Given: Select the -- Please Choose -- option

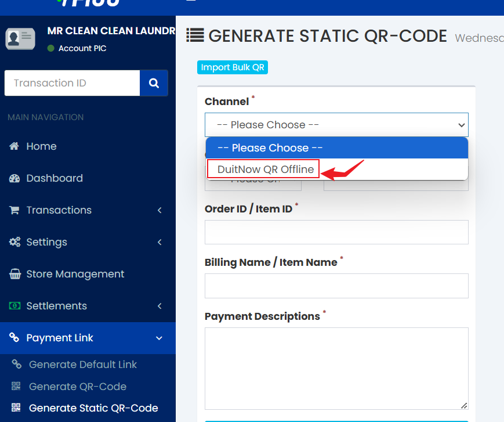Looking at the screenshot, I should point(337,148).
